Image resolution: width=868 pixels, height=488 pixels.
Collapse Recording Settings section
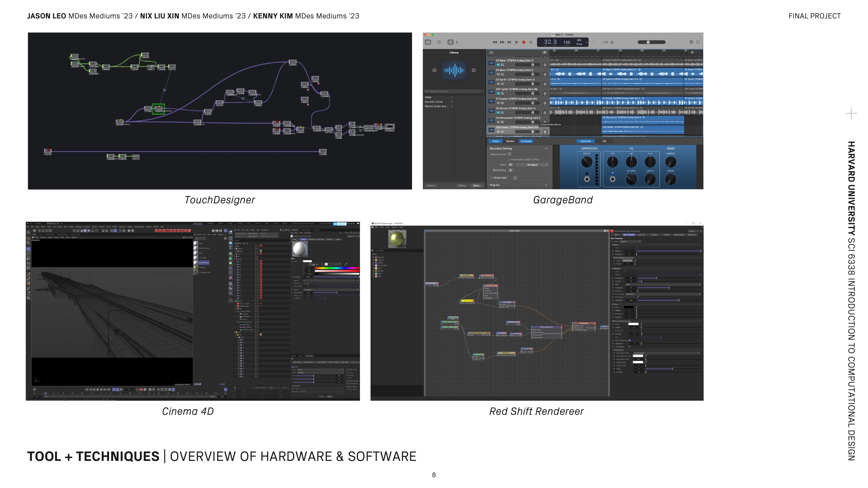click(546, 149)
